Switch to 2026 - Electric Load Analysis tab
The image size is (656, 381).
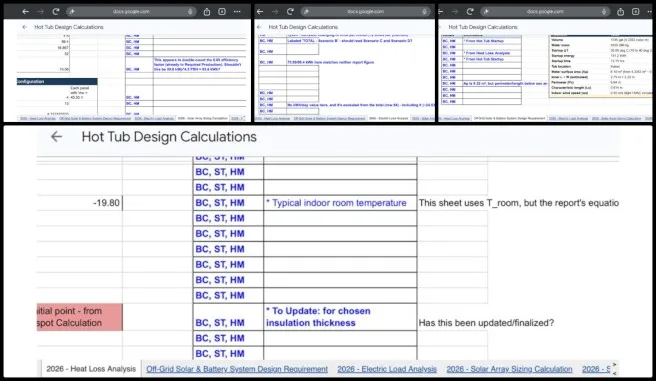point(387,369)
